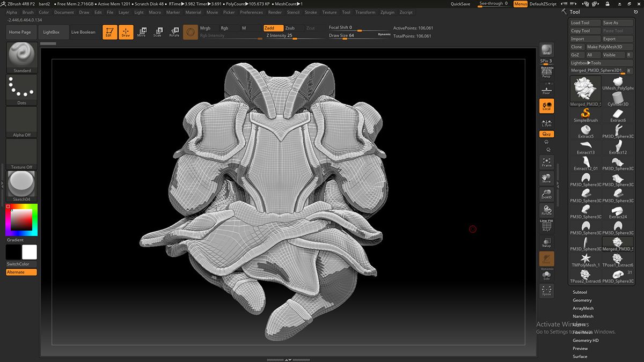
Task: Click the Zoom3D navigation icon
Action: 546,194
